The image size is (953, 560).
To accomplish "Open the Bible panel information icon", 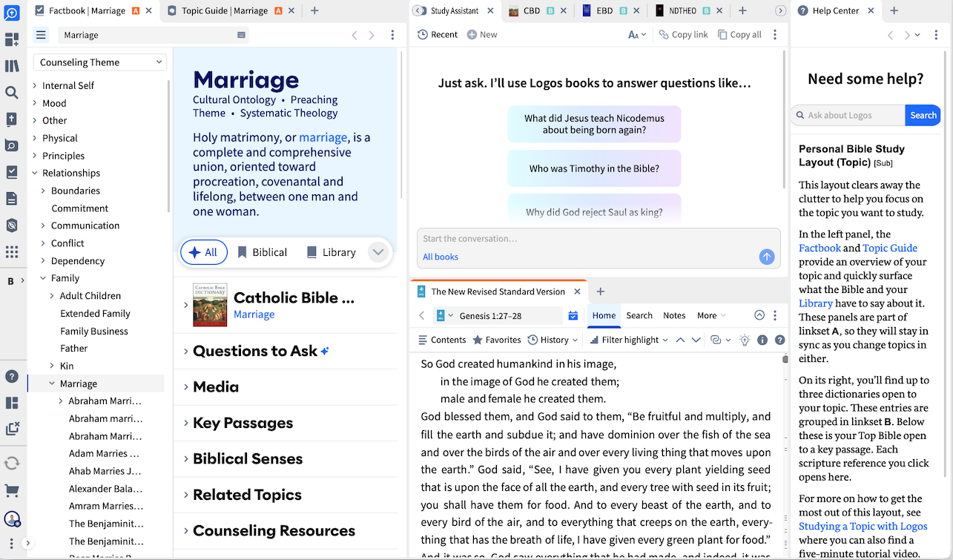I will pos(762,340).
